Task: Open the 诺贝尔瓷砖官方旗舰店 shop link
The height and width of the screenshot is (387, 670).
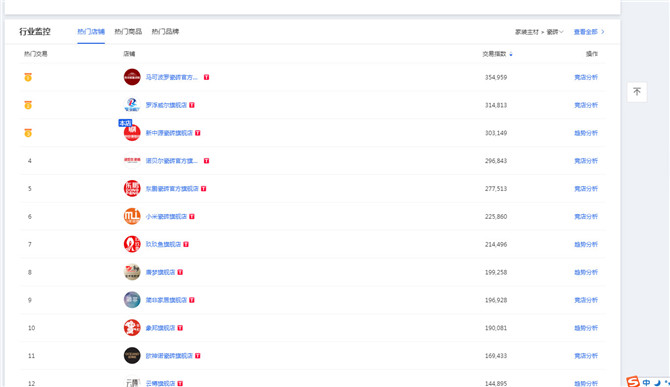Action: pyautogui.click(x=172, y=161)
